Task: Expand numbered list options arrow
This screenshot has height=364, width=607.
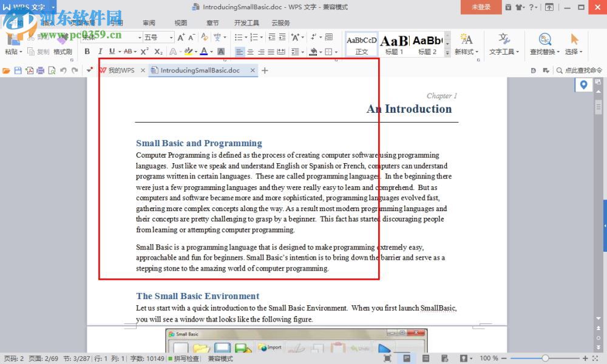Action: pos(261,38)
